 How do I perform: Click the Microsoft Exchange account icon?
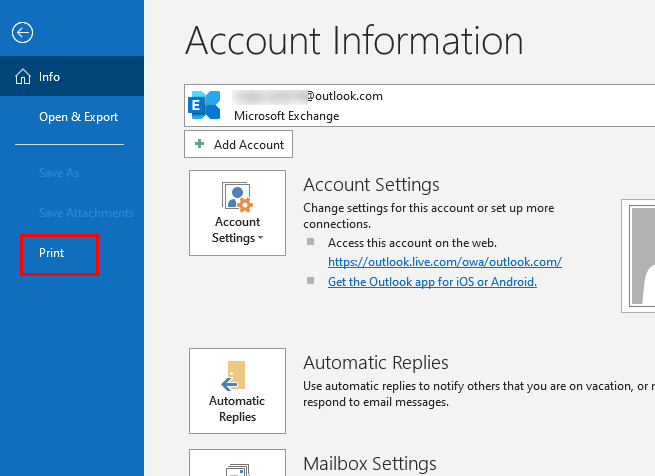tap(204, 105)
